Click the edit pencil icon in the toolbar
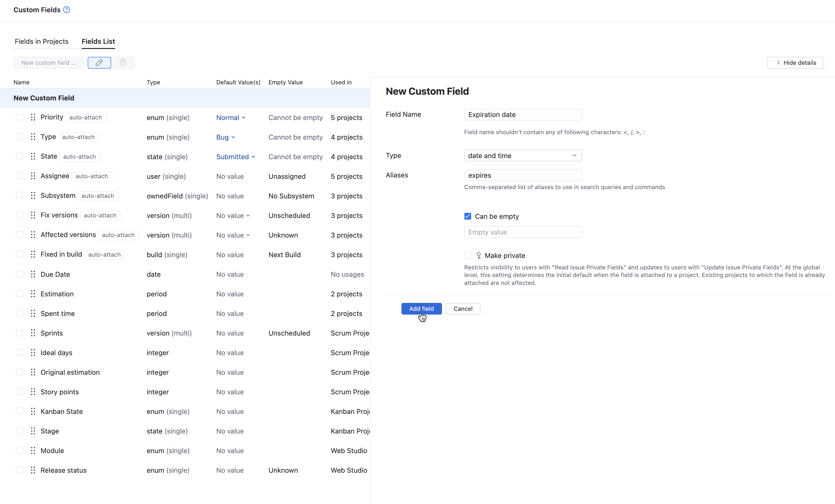 pos(99,63)
